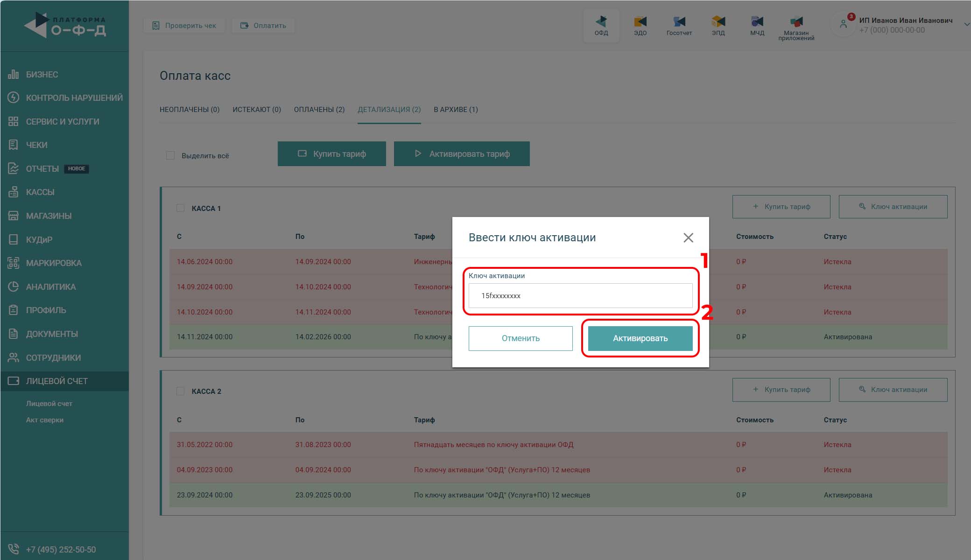
Task: Open Акт сверки submenu link
Action: click(45, 420)
